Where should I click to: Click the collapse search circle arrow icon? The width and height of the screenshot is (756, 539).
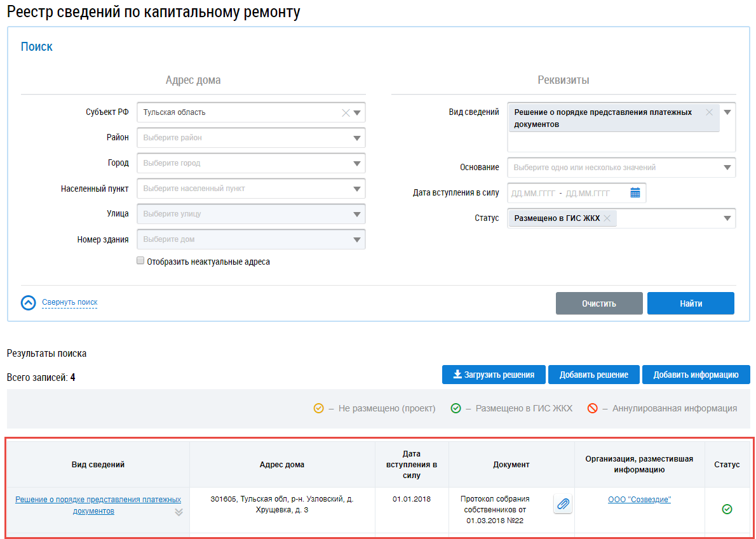pyautogui.click(x=29, y=303)
